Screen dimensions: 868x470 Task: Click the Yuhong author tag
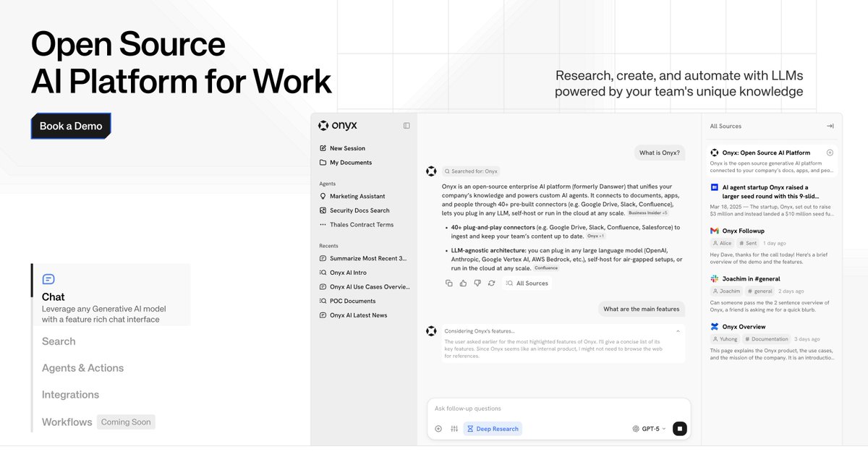point(726,339)
